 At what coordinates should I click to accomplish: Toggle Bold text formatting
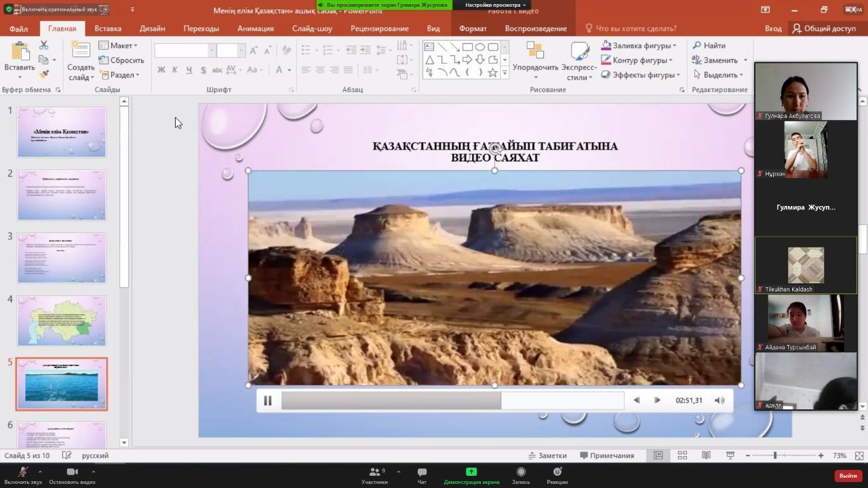coord(161,70)
